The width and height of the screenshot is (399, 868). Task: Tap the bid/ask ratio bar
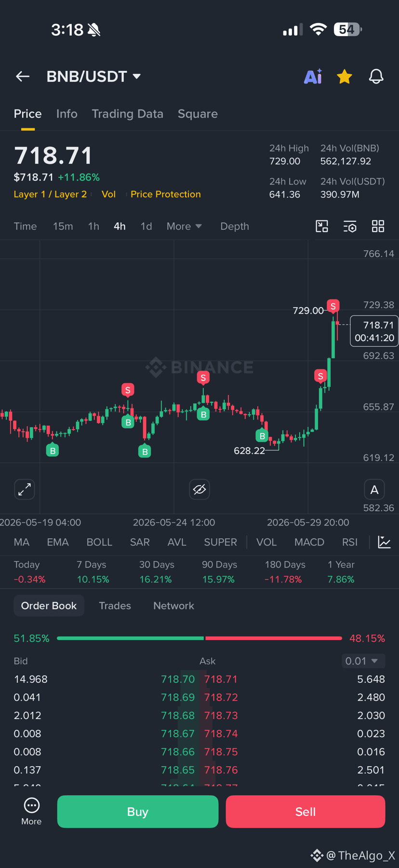pyautogui.click(x=199, y=638)
